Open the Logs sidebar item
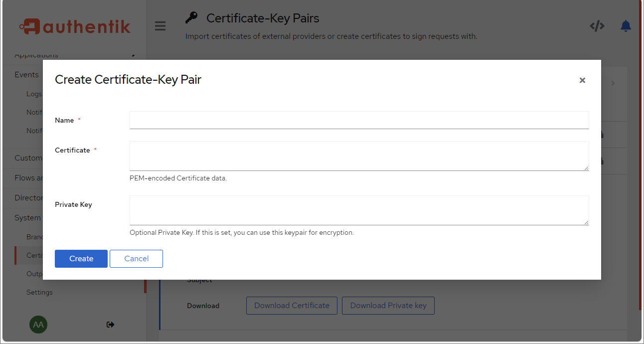Screen dimensions: 644x344 (34, 94)
